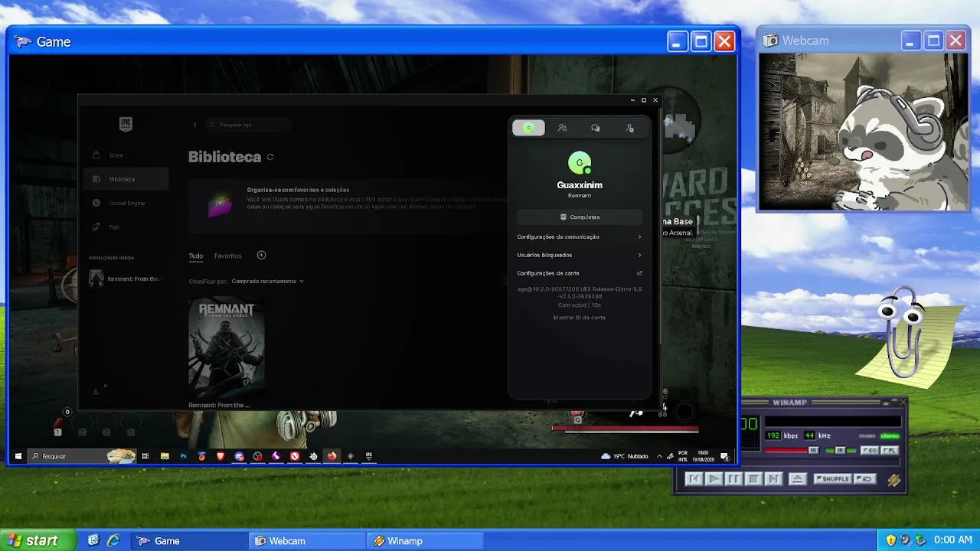Open the 'Comprado recentemente' sort dropdown
Viewport: 980px width, 551px height.
coord(267,281)
